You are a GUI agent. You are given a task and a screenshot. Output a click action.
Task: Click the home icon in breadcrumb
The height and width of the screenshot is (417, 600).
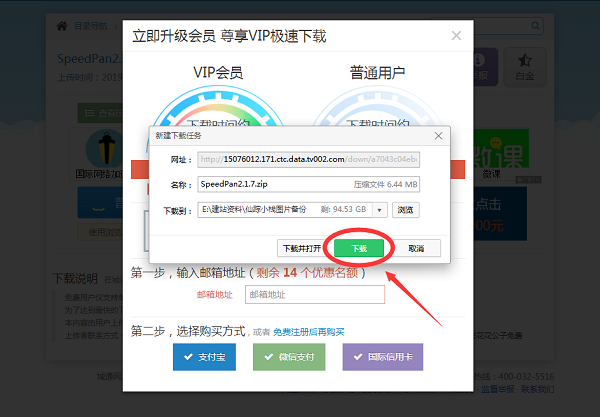click(62, 26)
